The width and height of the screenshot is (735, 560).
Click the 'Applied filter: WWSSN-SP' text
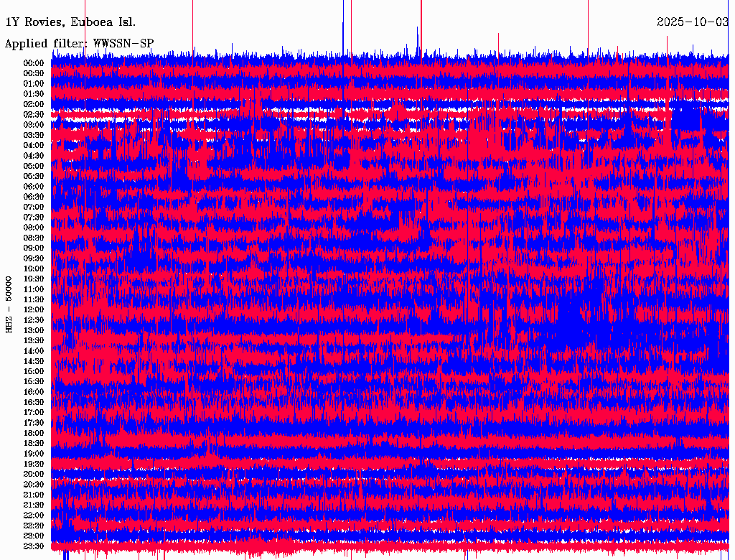[79, 44]
